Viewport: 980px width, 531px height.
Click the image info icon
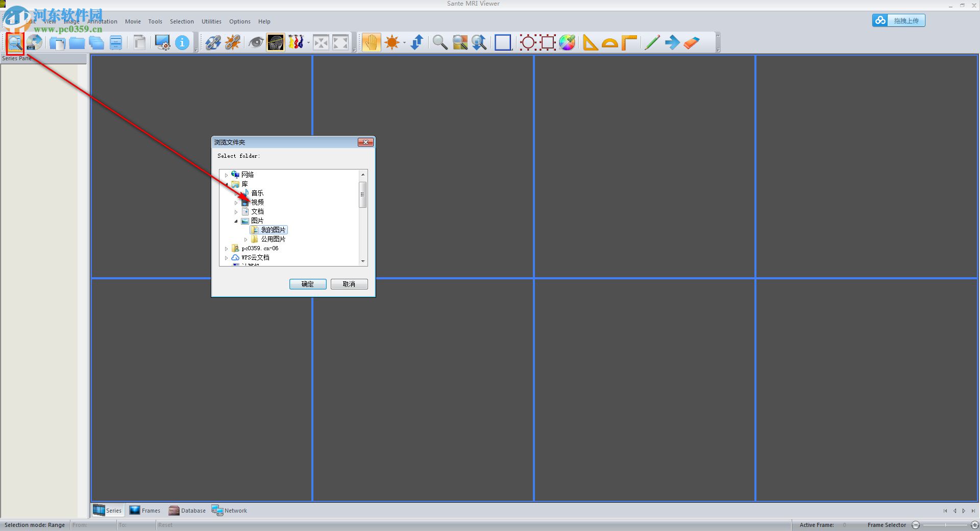pyautogui.click(x=182, y=42)
